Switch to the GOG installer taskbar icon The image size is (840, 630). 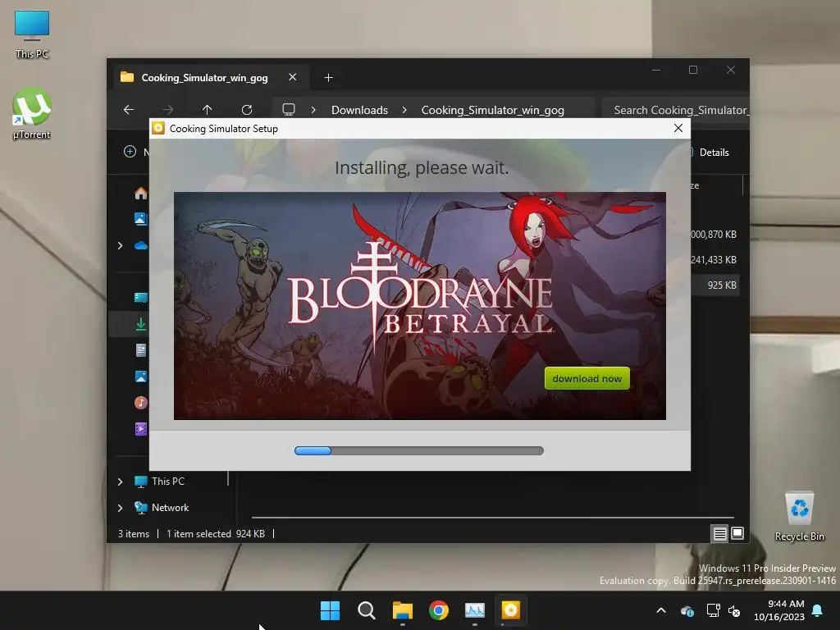pyautogui.click(x=510, y=610)
